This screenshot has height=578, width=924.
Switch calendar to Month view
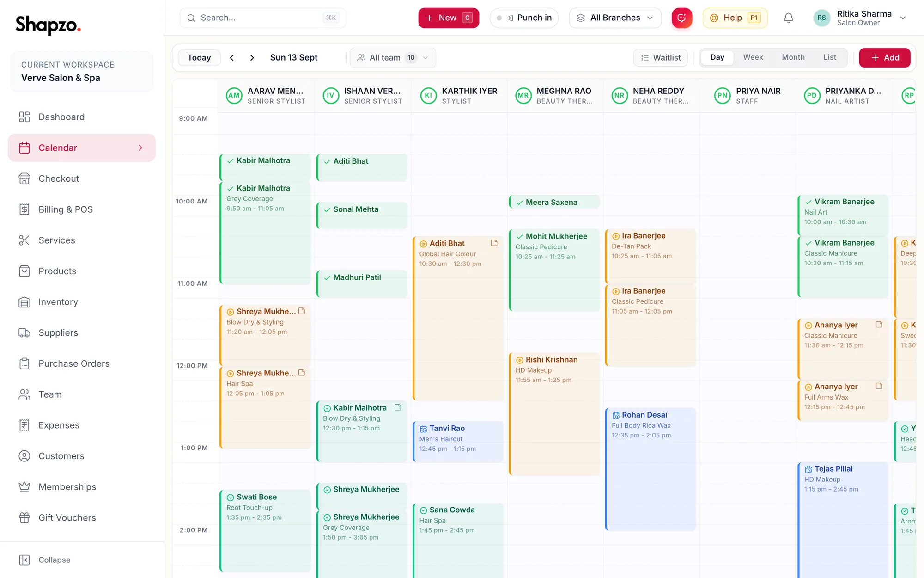coord(793,57)
